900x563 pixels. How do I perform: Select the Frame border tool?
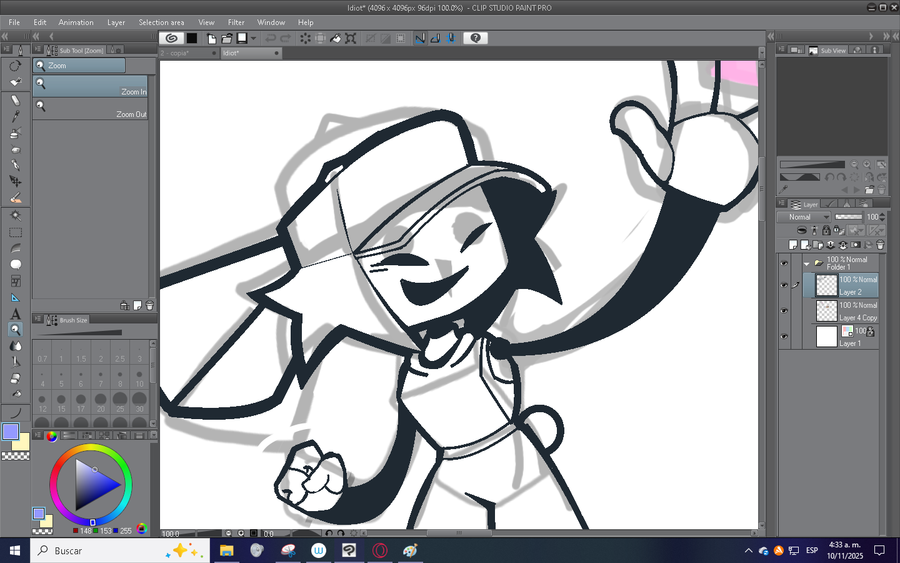[x=15, y=281]
